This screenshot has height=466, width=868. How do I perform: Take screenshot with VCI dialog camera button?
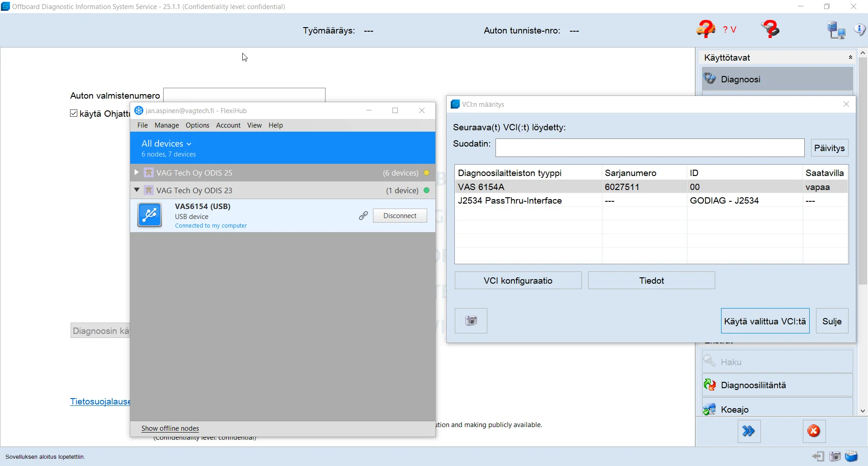point(471,321)
